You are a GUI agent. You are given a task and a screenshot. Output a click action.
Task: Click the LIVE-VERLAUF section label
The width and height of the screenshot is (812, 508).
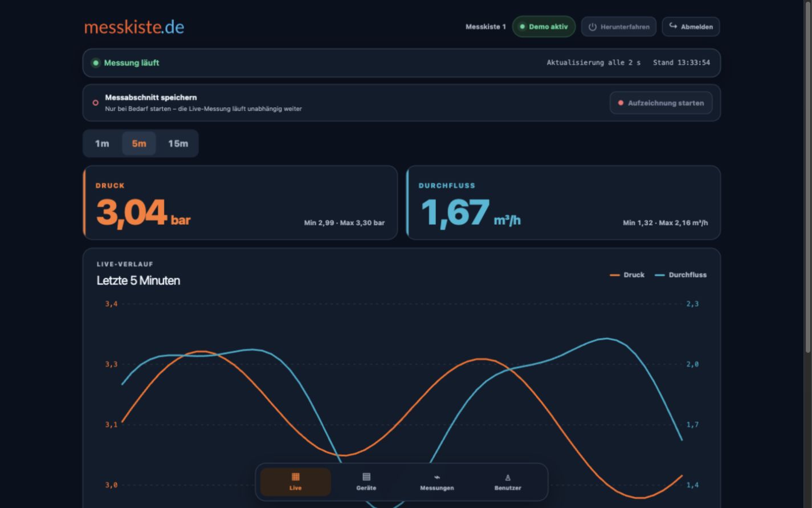[x=125, y=265]
